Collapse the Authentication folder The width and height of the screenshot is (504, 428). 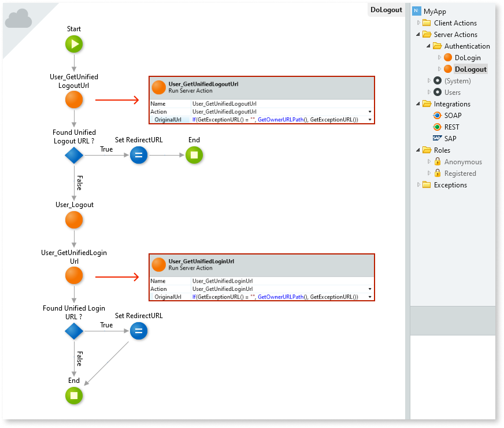(x=428, y=46)
